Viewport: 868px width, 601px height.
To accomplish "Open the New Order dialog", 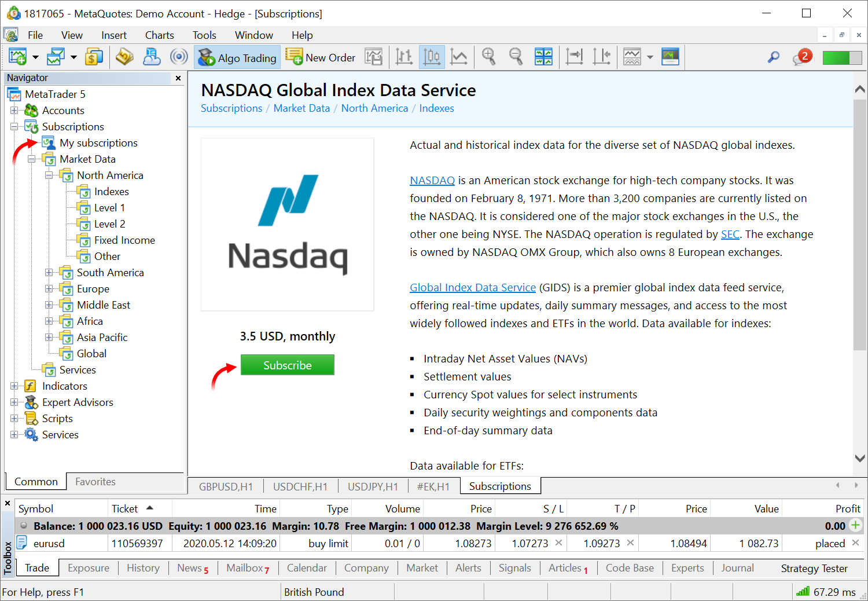I will 321,57.
